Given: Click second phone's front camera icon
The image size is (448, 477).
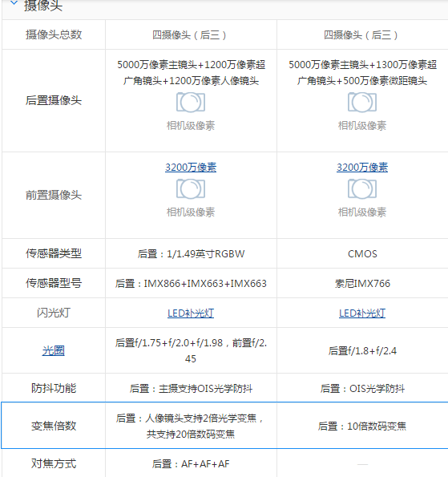Looking at the screenshot, I should tap(362, 189).
